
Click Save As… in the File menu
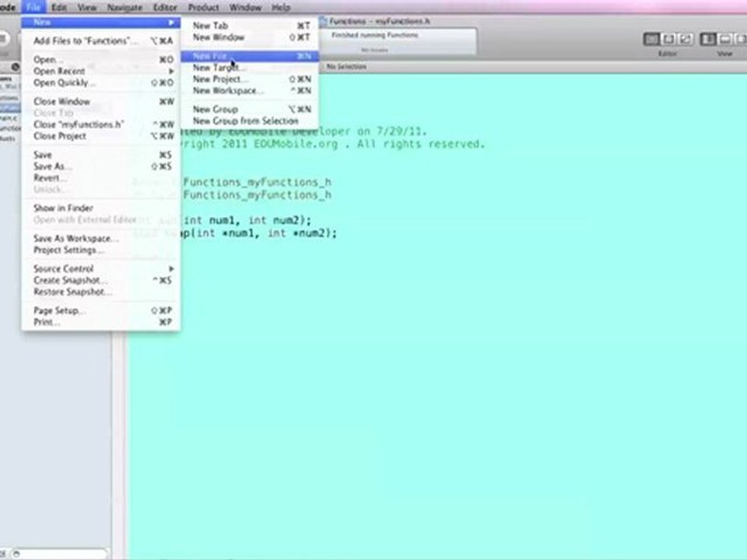pyautogui.click(x=101, y=166)
